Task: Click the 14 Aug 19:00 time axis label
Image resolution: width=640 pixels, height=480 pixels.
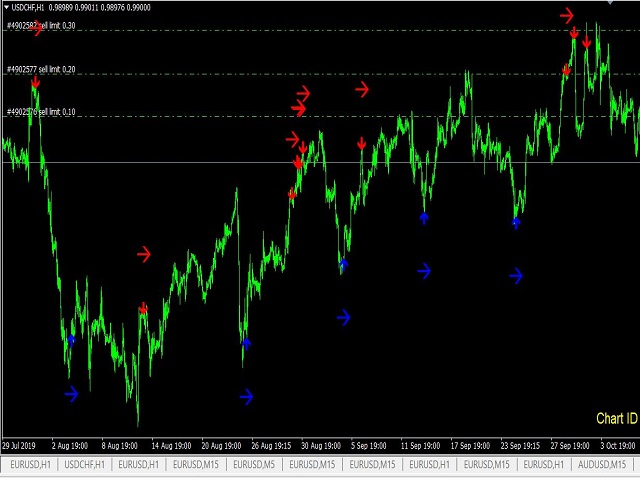Action: 171,446
